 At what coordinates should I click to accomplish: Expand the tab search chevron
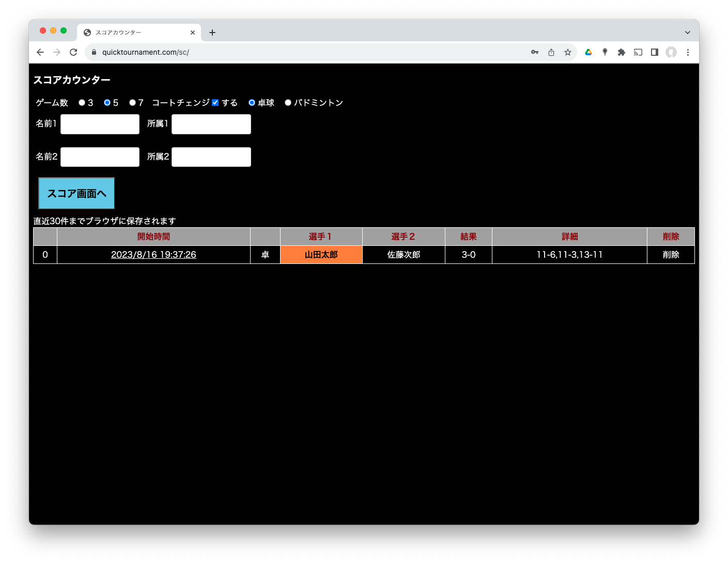point(688,33)
